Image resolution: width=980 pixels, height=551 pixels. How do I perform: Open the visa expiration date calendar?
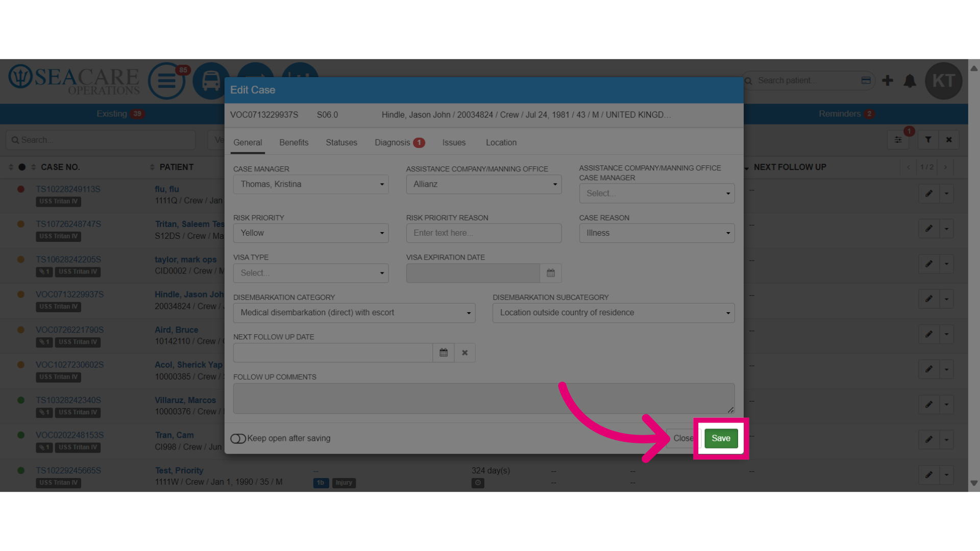pyautogui.click(x=551, y=273)
